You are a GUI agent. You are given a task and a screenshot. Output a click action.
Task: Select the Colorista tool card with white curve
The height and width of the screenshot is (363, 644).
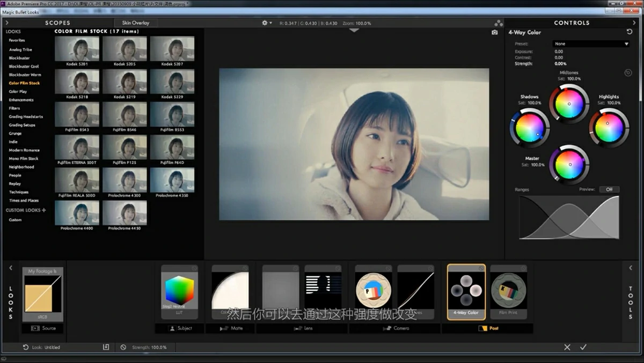(230, 292)
